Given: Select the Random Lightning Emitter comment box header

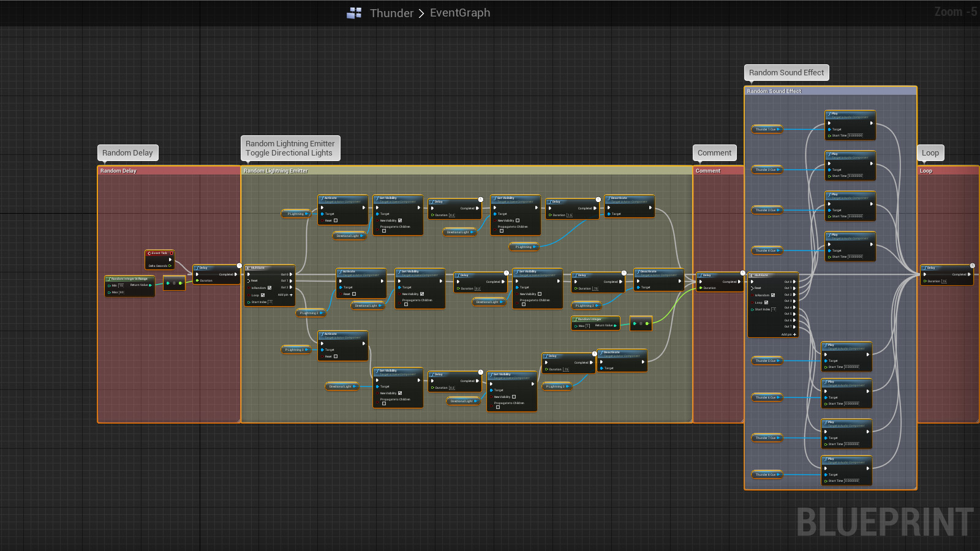Looking at the screenshot, I should tap(467, 171).
